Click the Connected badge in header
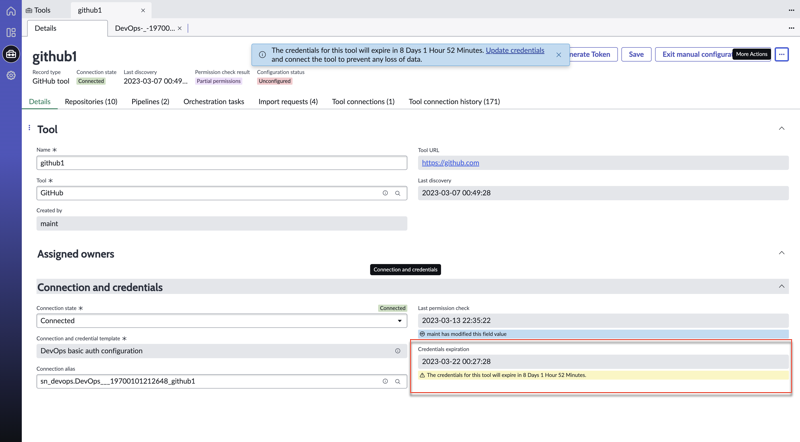Screen dimensions: 800x442 click(91, 81)
